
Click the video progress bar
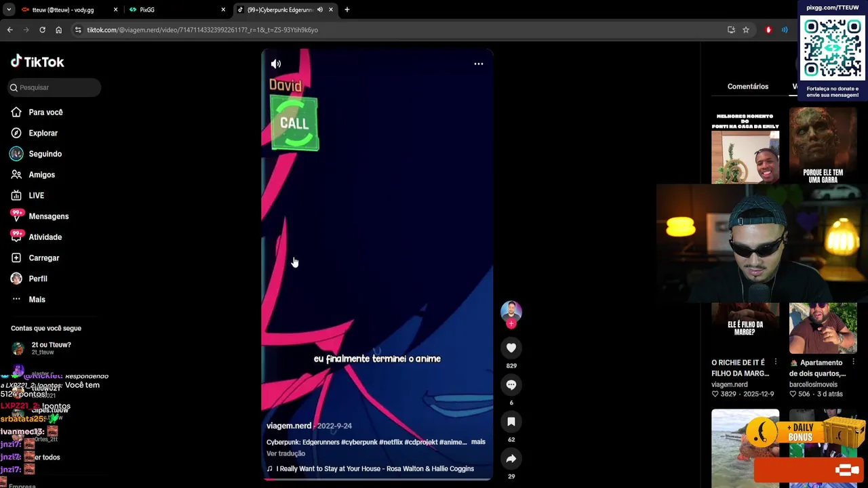point(377,479)
